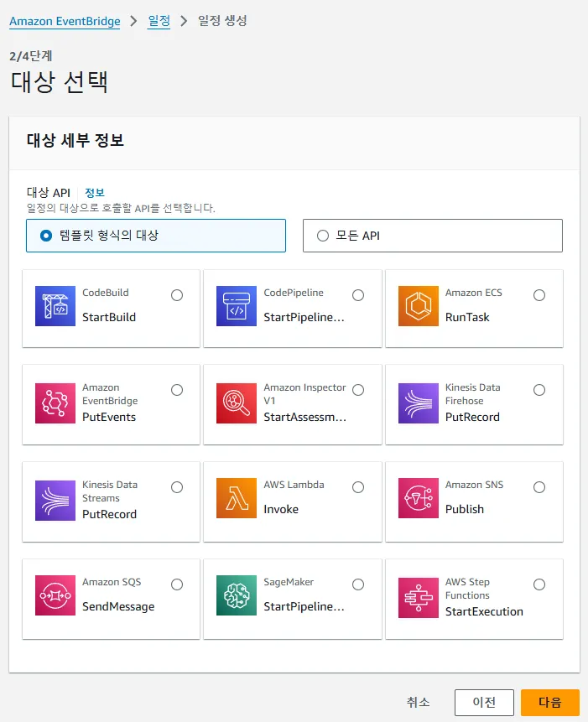Click the Amazon Inspector V1 icon
Viewport: 588px width, 722px height.
click(237, 403)
